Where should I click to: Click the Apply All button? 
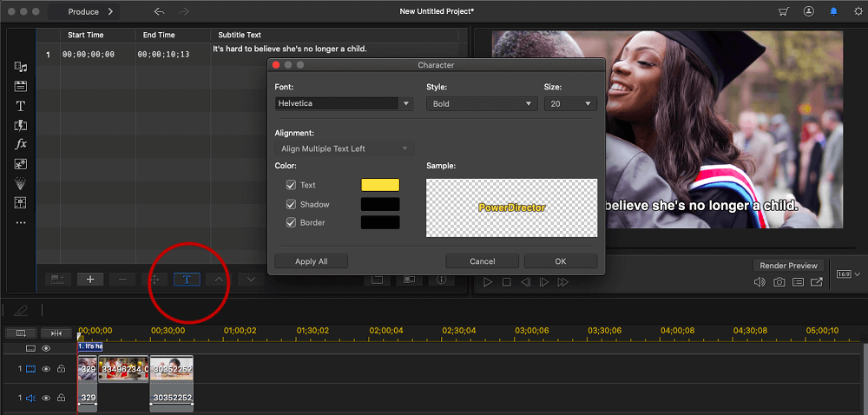[x=311, y=261]
